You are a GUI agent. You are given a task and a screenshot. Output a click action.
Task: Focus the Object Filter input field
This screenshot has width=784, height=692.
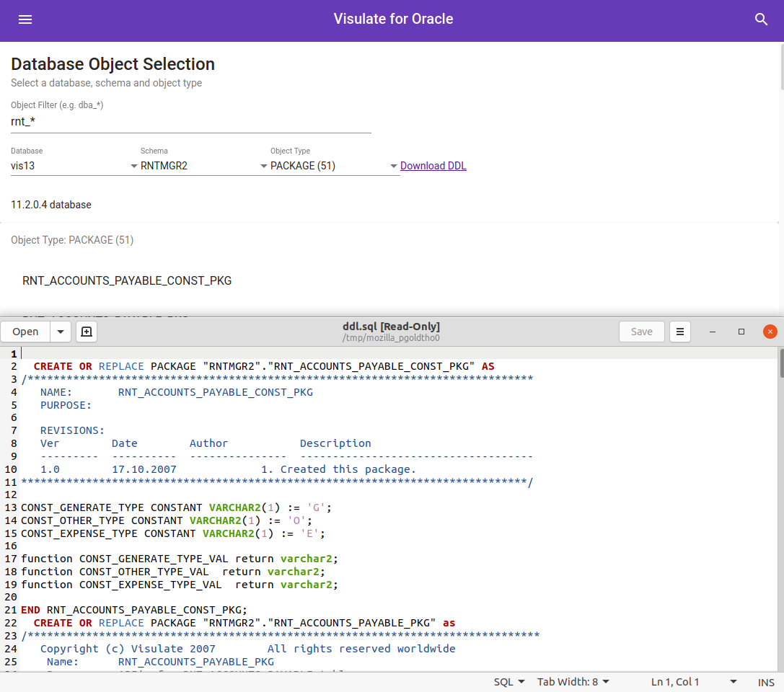click(x=191, y=122)
